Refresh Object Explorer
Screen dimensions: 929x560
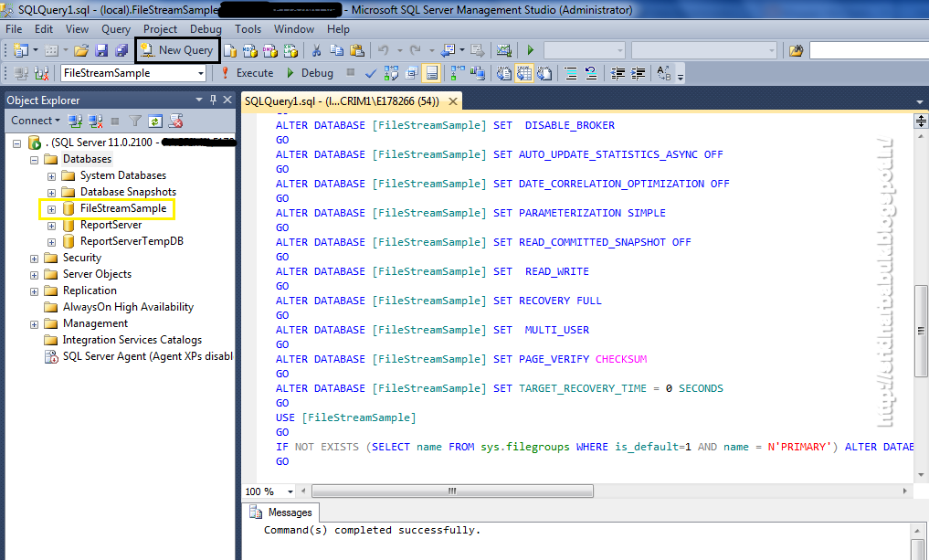(x=154, y=121)
